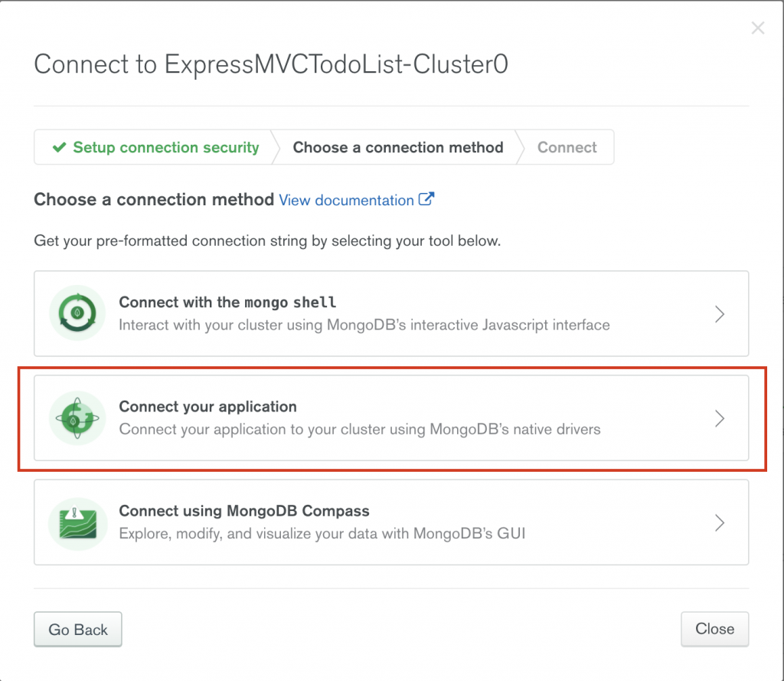
Task: Choose Connect with the mongo shell title
Action: point(227,302)
